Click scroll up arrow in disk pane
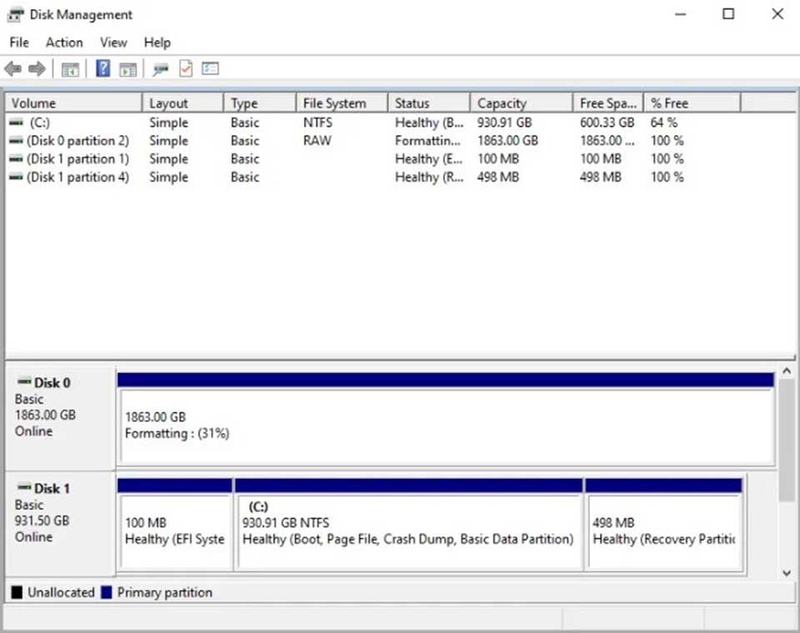 click(786, 371)
